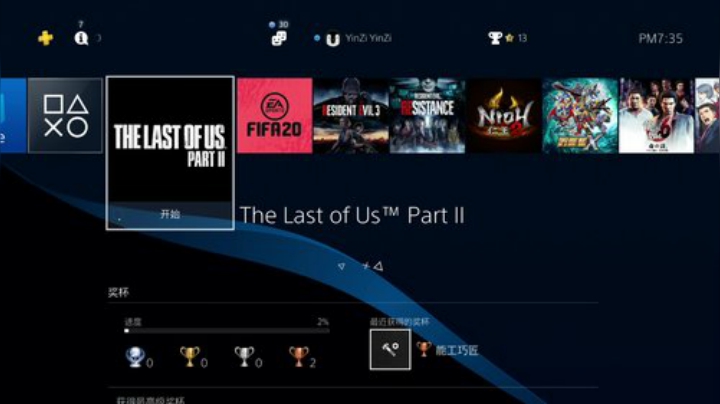Click the trophy progress bar at 2%

pyautogui.click(x=227, y=331)
